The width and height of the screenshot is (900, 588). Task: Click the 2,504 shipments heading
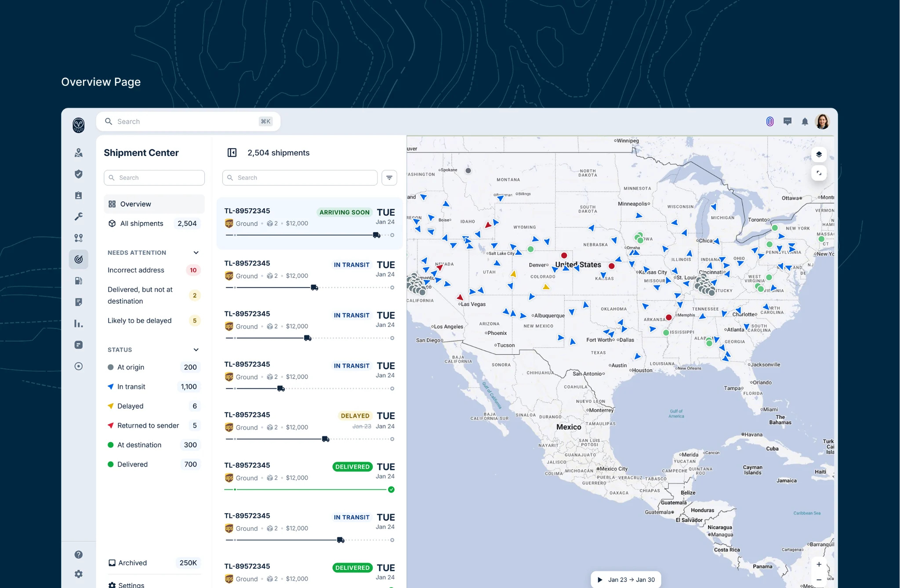pyautogui.click(x=278, y=152)
